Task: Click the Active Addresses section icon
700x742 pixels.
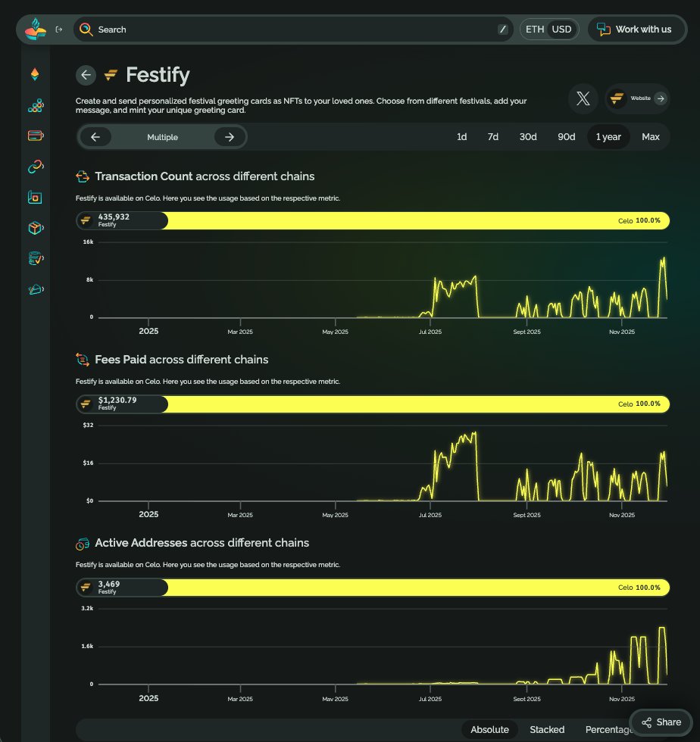Action: pos(83,544)
